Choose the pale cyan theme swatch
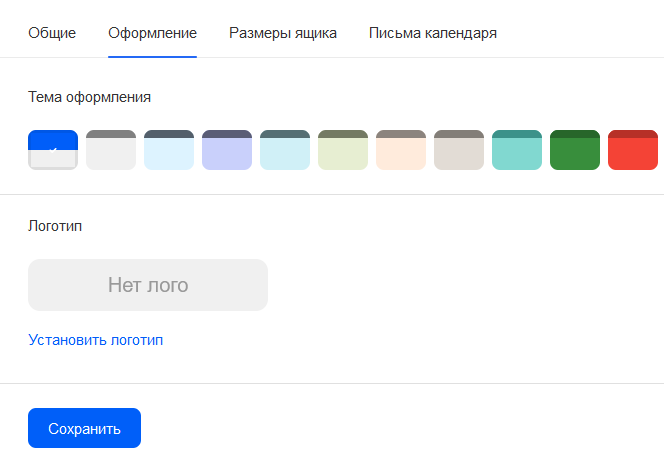Screen dimensions: 664x464 (x=285, y=150)
